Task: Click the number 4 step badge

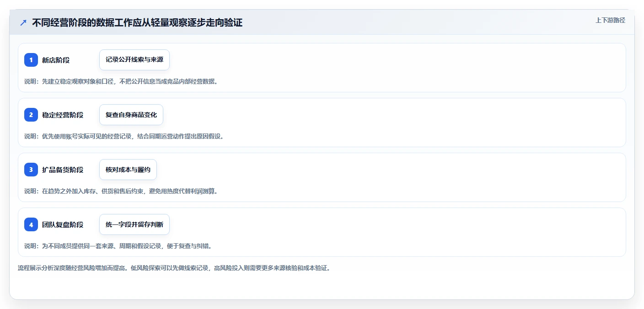Action: point(31,224)
